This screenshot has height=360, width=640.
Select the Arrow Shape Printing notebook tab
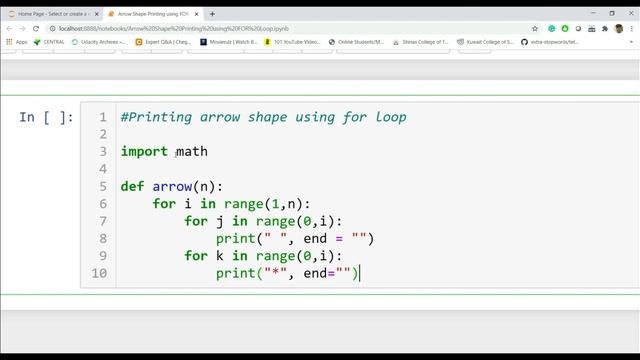click(153, 14)
